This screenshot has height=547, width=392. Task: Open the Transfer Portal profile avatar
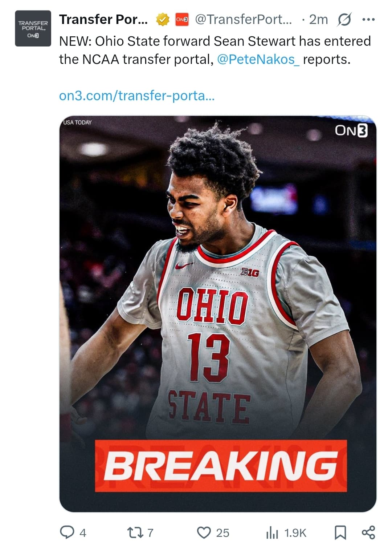[x=33, y=28]
